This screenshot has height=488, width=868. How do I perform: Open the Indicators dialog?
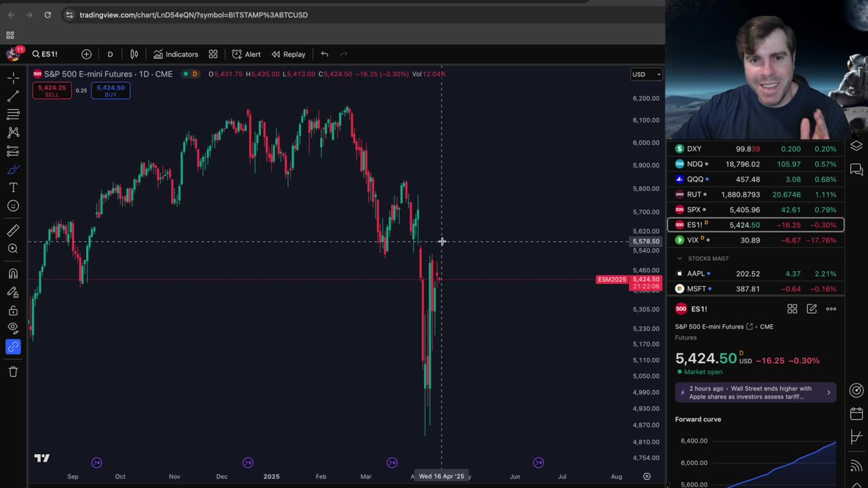(x=176, y=54)
